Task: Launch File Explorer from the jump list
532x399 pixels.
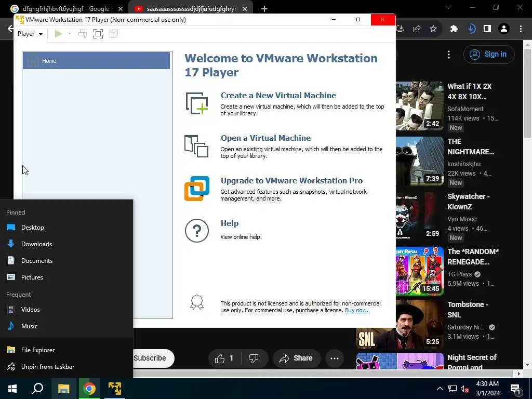Action: (66, 350)
